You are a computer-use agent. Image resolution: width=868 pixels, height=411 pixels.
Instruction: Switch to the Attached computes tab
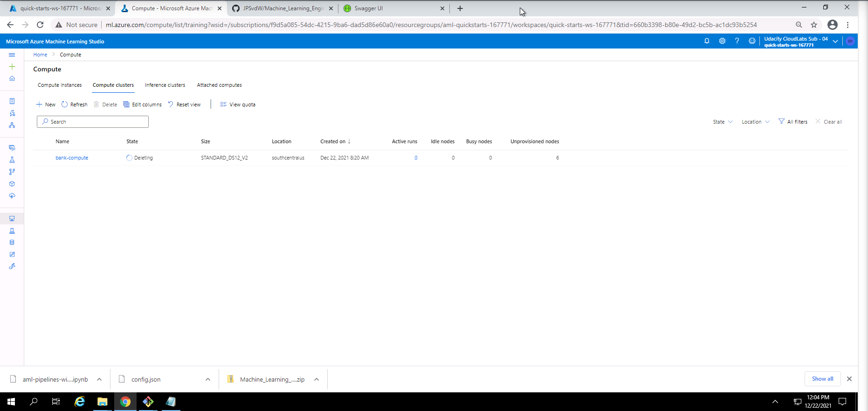[x=219, y=85]
